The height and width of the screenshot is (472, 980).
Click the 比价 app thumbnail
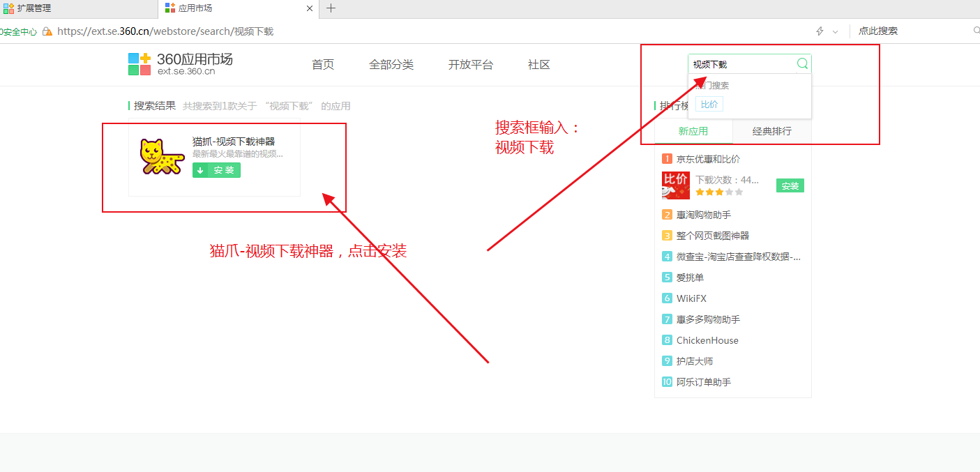click(x=676, y=185)
